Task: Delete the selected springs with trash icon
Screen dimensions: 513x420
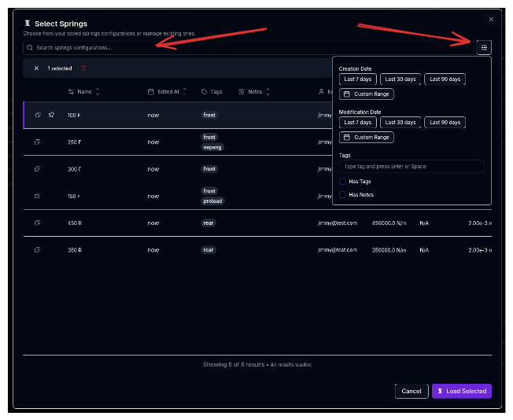Action: [x=84, y=68]
